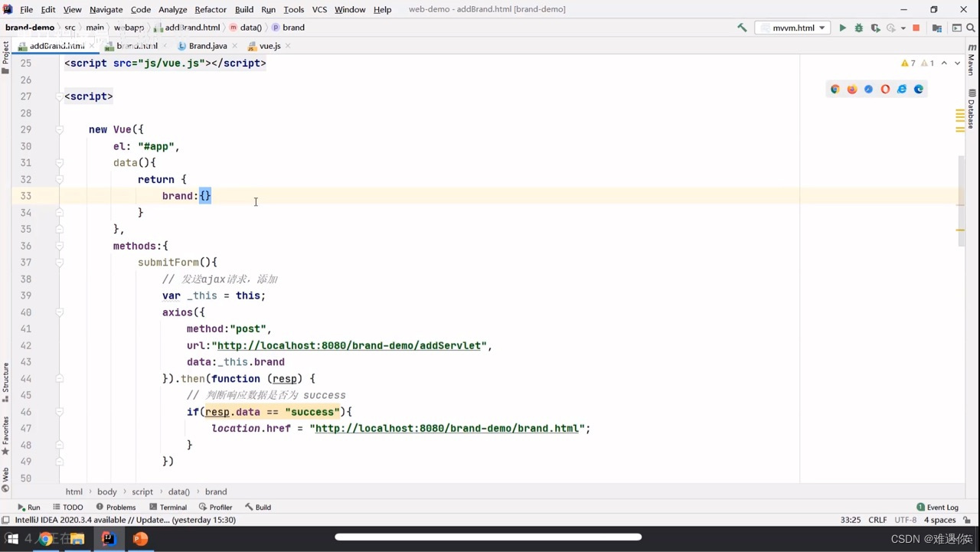
Task: Click line position 33:25 indicator
Action: [851, 520]
